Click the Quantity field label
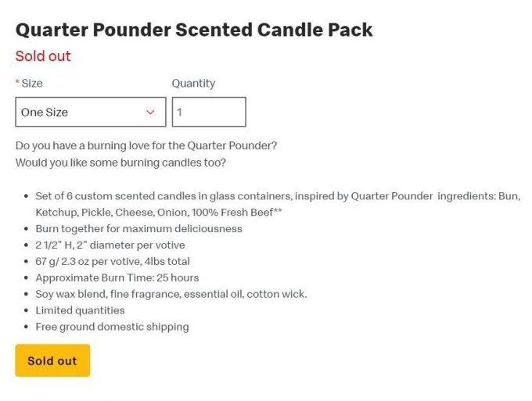The width and height of the screenshot is (532, 401). coord(193,84)
